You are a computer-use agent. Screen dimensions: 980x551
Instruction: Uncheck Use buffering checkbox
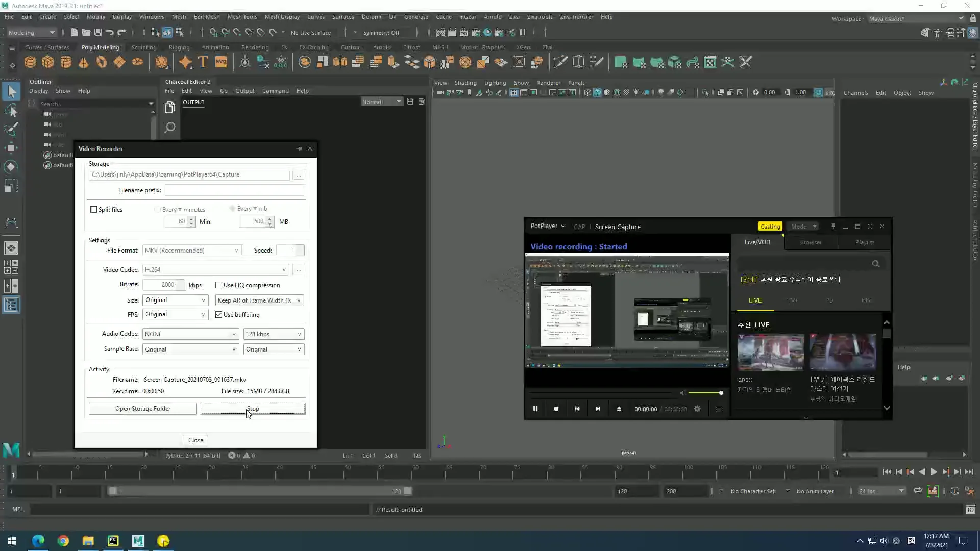click(x=218, y=315)
